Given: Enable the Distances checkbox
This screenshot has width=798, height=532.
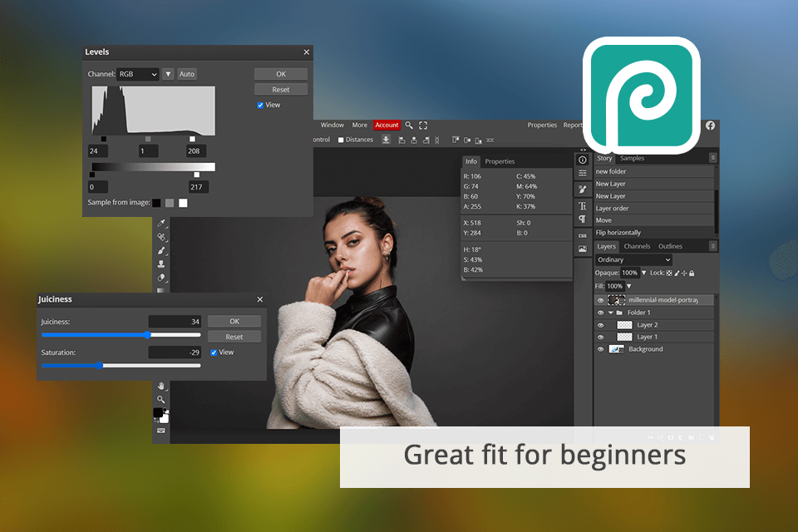Looking at the screenshot, I should pos(341,140).
